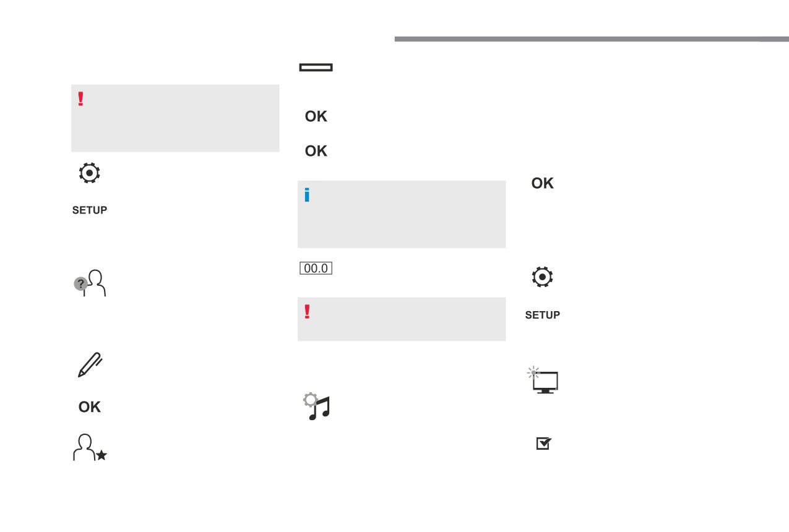This screenshot has width=789, height=532.
Task: Confirm with OK directly under the pencil icon
Action: tap(90, 407)
